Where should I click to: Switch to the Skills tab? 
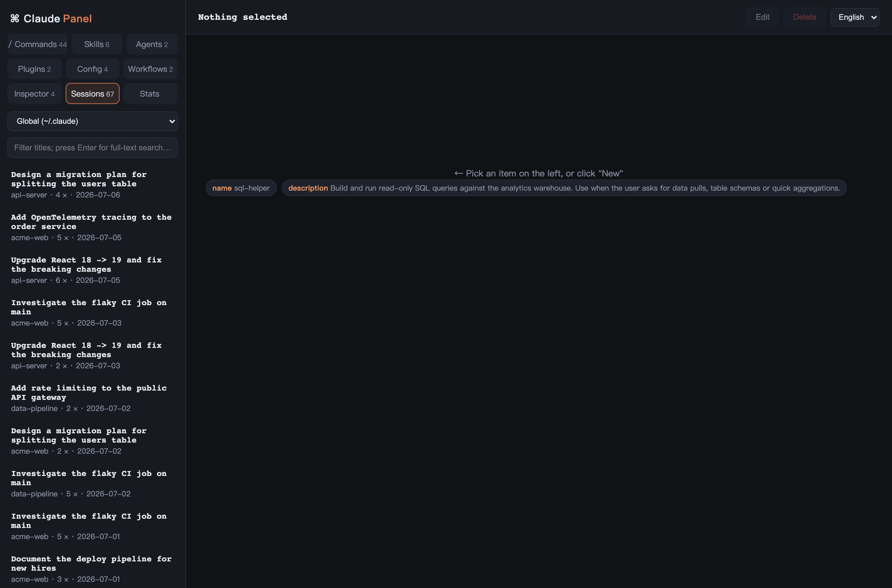[x=97, y=44]
